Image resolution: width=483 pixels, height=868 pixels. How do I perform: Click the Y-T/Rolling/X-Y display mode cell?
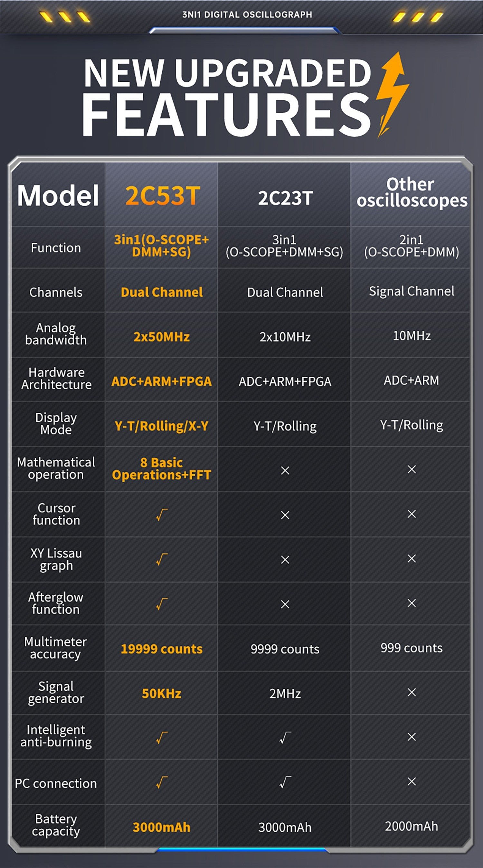pyautogui.click(x=162, y=426)
